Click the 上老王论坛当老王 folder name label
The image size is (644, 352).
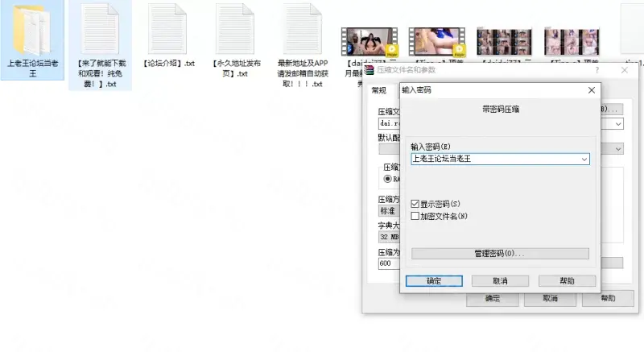pyautogui.click(x=32, y=68)
